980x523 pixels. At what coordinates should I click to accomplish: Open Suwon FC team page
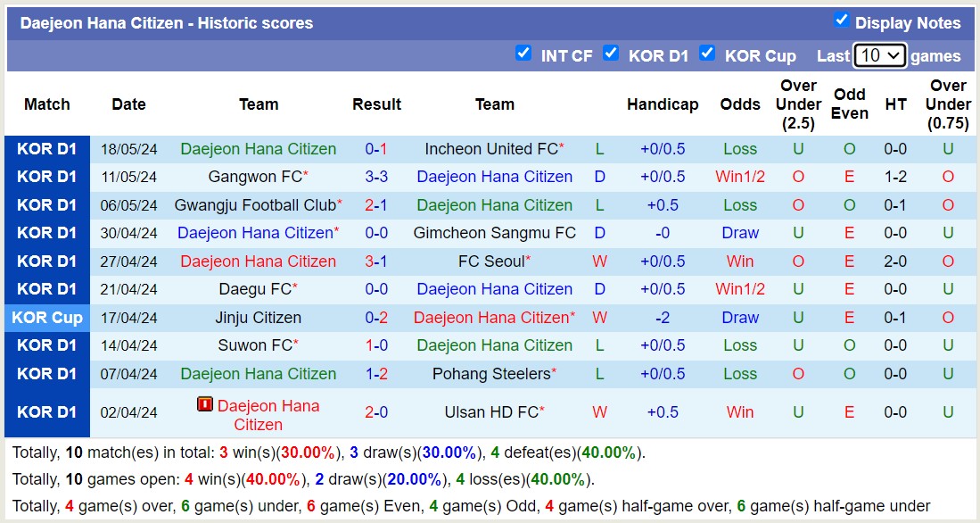(x=257, y=345)
